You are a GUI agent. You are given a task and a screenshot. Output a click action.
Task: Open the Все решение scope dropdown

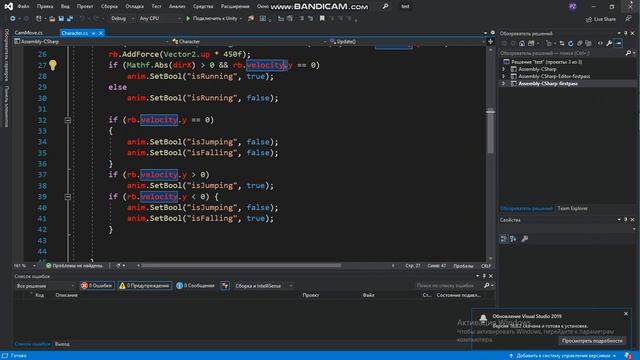pos(45,286)
